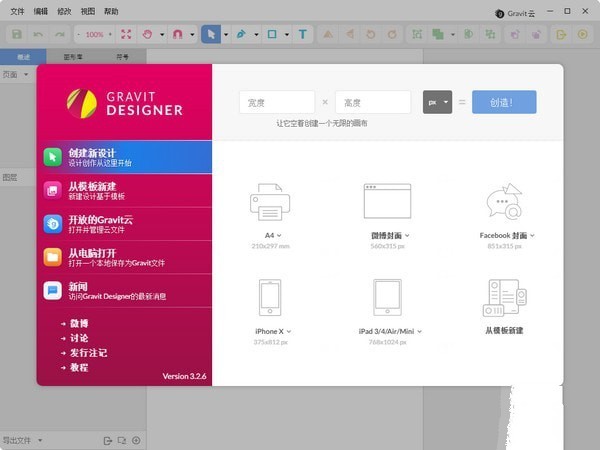Click the fit-to-screen zoom icon
Screen dimensions: 600x450
coord(126,34)
